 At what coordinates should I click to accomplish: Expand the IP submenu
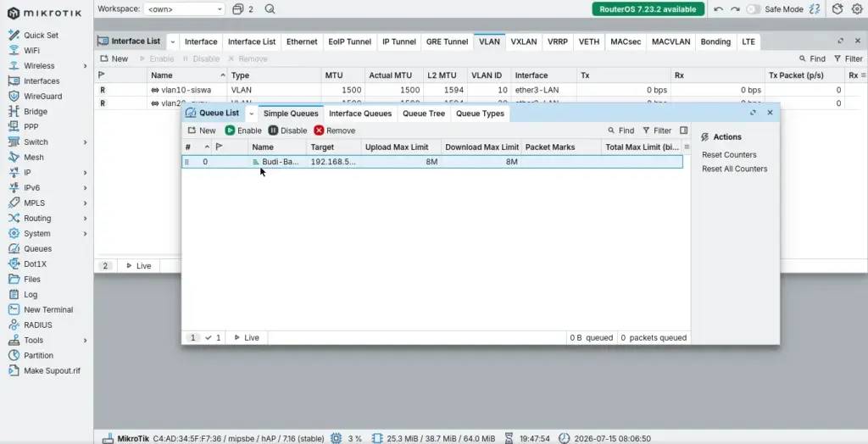click(x=86, y=173)
